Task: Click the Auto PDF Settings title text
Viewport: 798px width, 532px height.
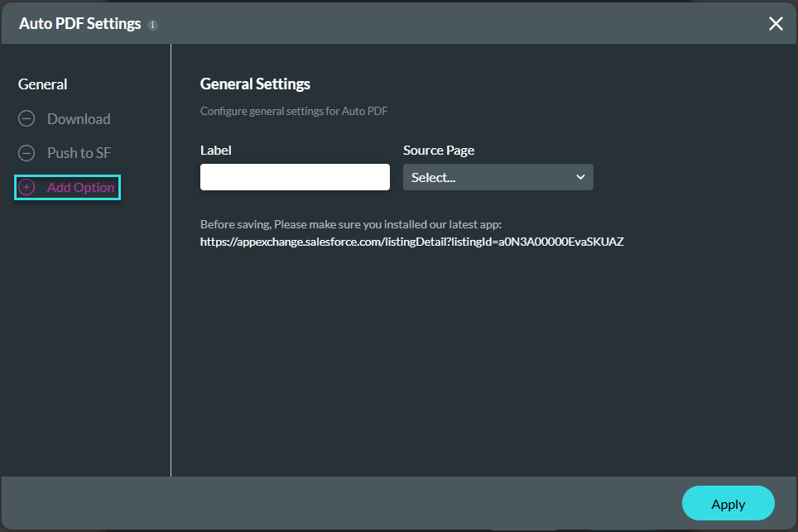Action: point(80,23)
